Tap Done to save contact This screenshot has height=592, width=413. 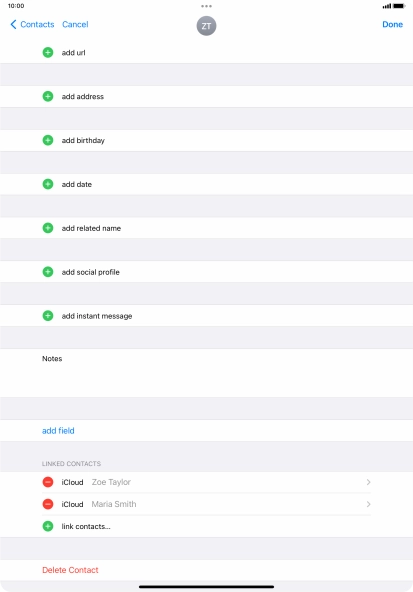(x=393, y=25)
